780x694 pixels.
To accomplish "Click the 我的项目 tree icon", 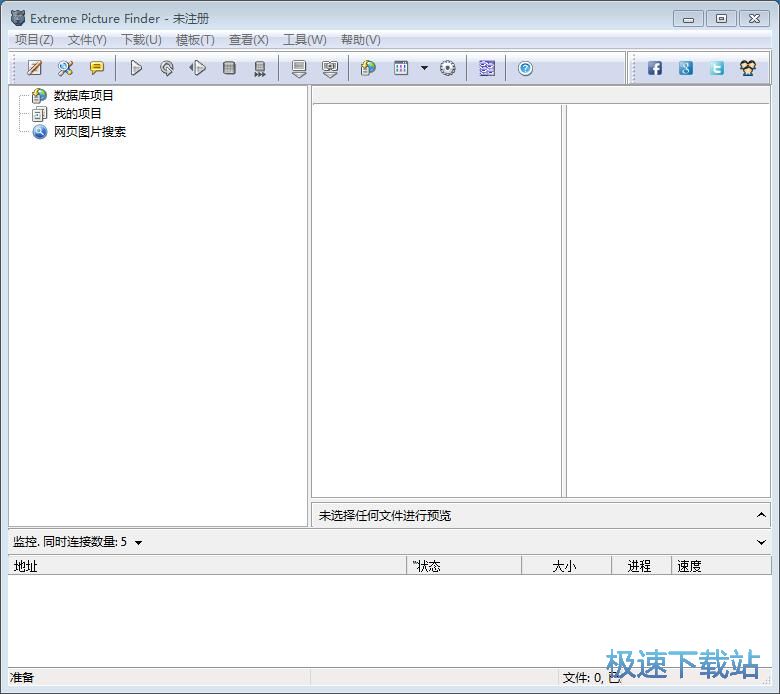I will (39, 114).
